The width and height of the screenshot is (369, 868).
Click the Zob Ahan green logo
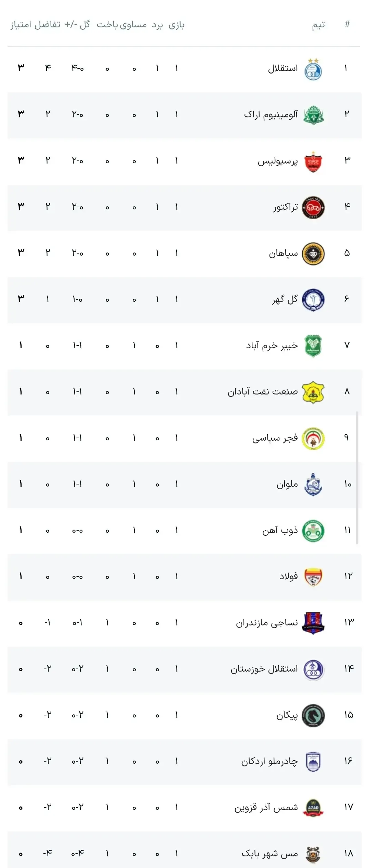(x=313, y=531)
